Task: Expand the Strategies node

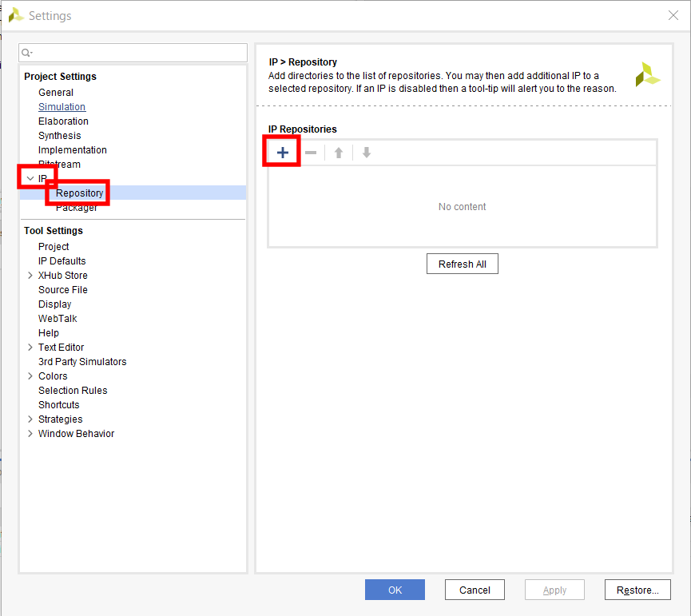Action: pyautogui.click(x=30, y=419)
